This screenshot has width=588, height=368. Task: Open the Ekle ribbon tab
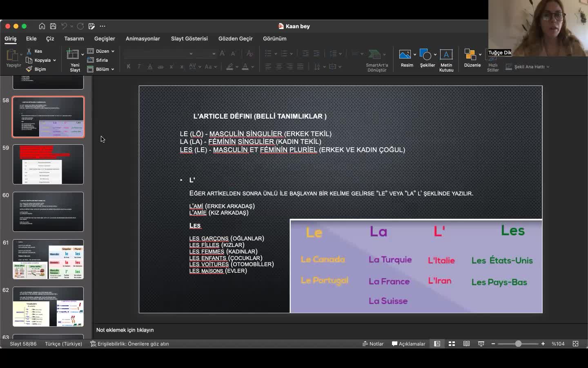[31, 38]
